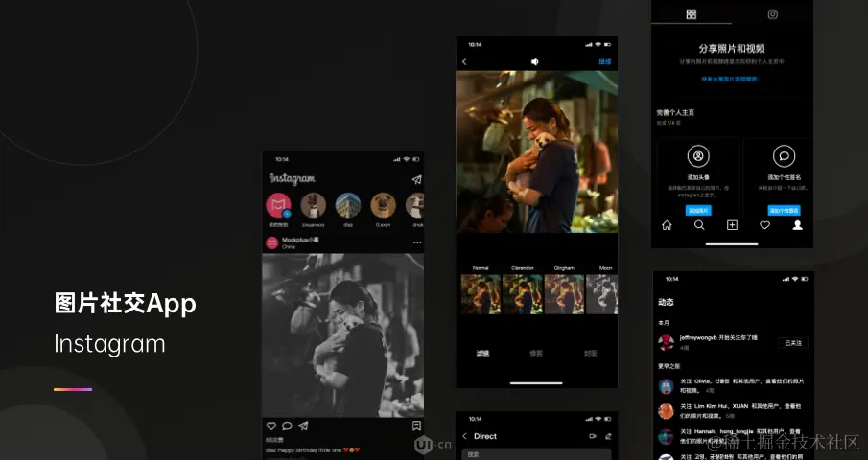Click the Instagram logo in the feed header
This screenshot has width=868, height=460.
293,178
